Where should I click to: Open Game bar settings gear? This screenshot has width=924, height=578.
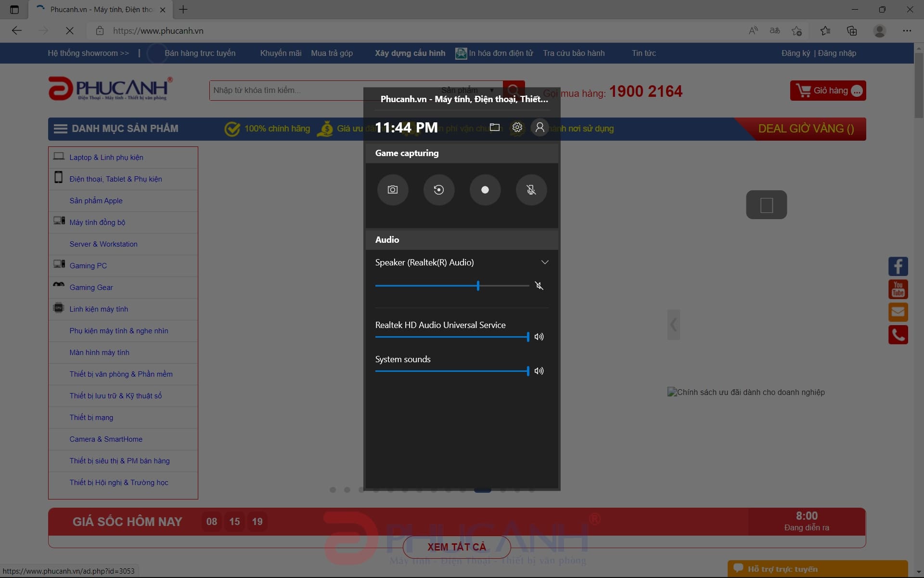pyautogui.click(x=517, y=127)
